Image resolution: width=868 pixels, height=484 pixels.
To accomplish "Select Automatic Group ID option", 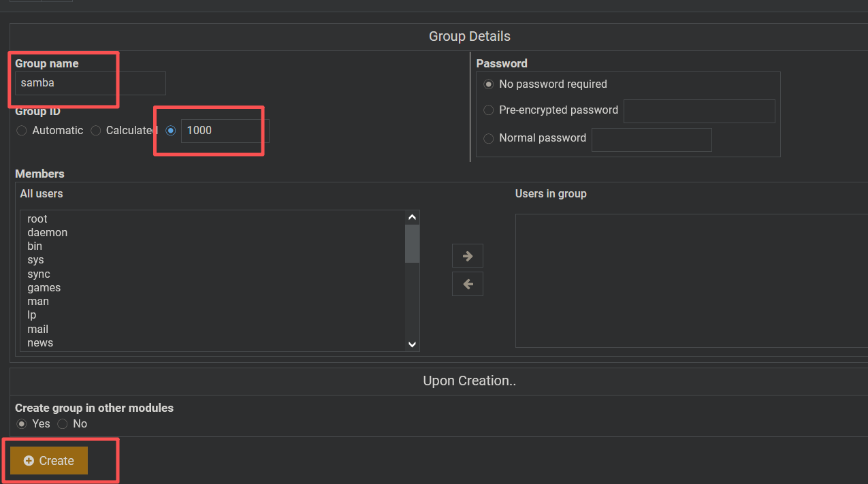I will 22,131.
